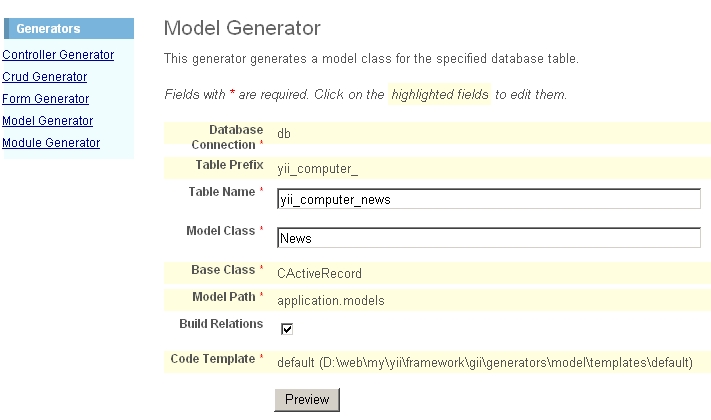Click the Generators sidebar header
The image size is (711, 420).
click(x=49, y=29)
